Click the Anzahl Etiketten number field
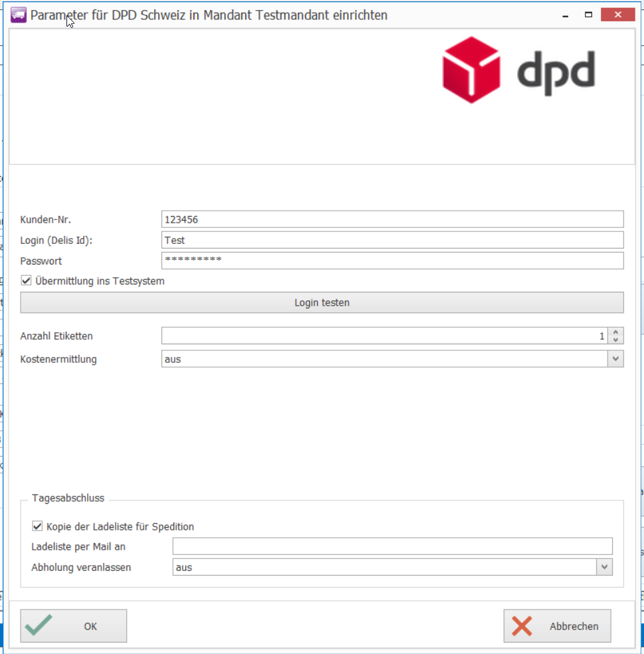The width and height of the screenshot is (644, 654). 382,336
